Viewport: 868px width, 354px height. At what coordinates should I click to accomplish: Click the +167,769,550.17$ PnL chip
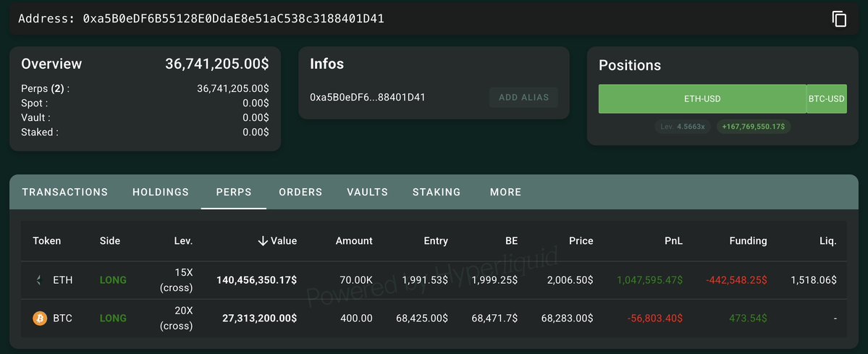click(754, 127)
